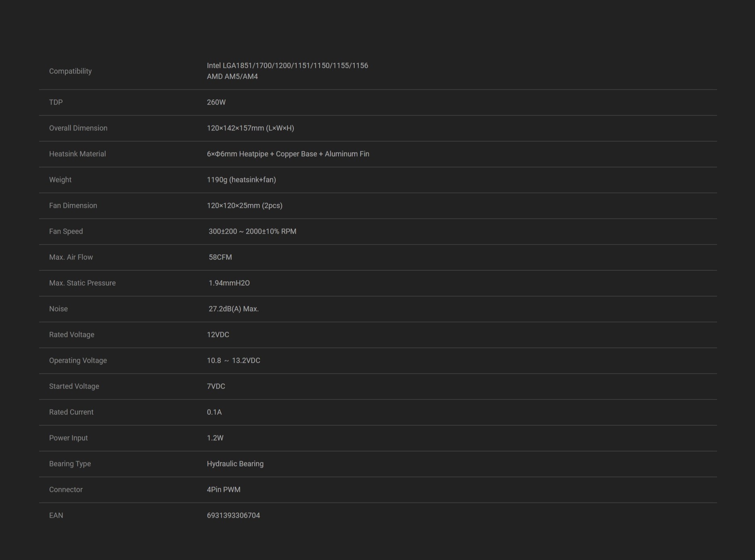Screen dimensions: 755x560
Task: Click the 1.94mmH2O static pressure value
Action: point(229,283)
